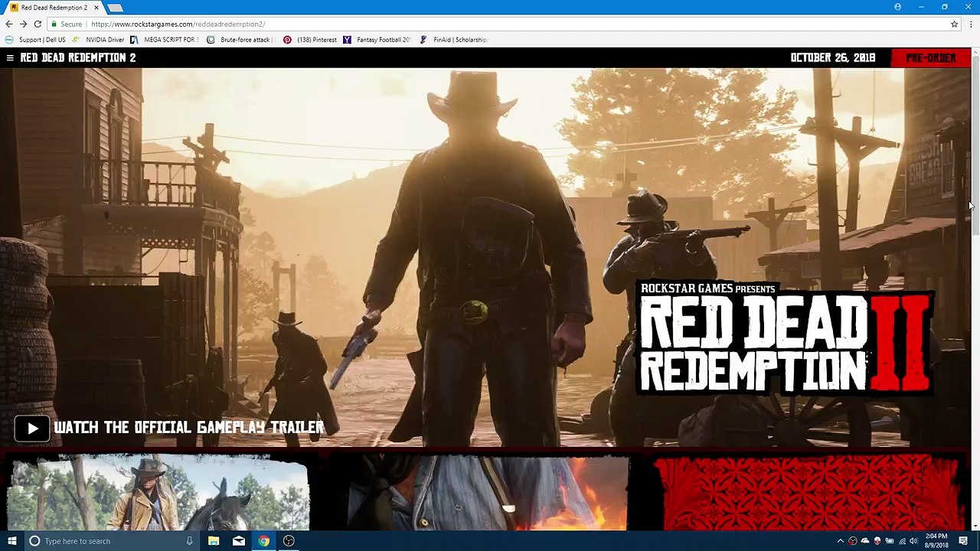The width and height of the screenshot is (980, 551).
Task: Click the OneDrive cloud tray icon
Action: tap(865, 541)
